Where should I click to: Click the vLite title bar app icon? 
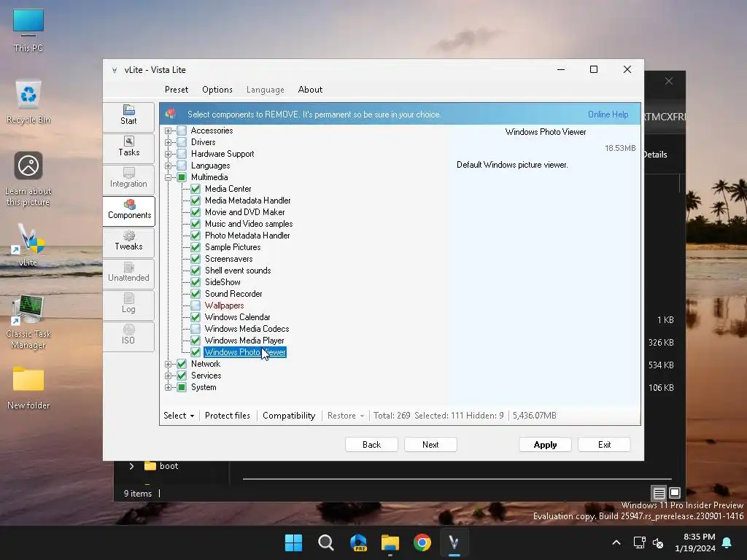coord(115,70)
